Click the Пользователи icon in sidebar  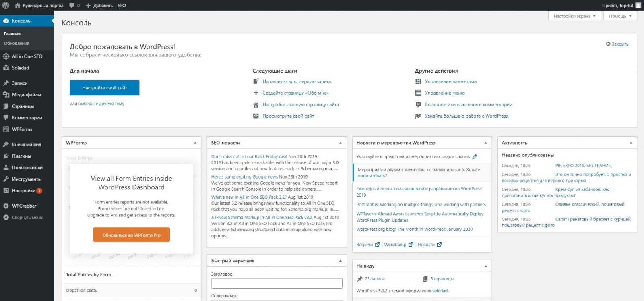click(x=6, y=167)
